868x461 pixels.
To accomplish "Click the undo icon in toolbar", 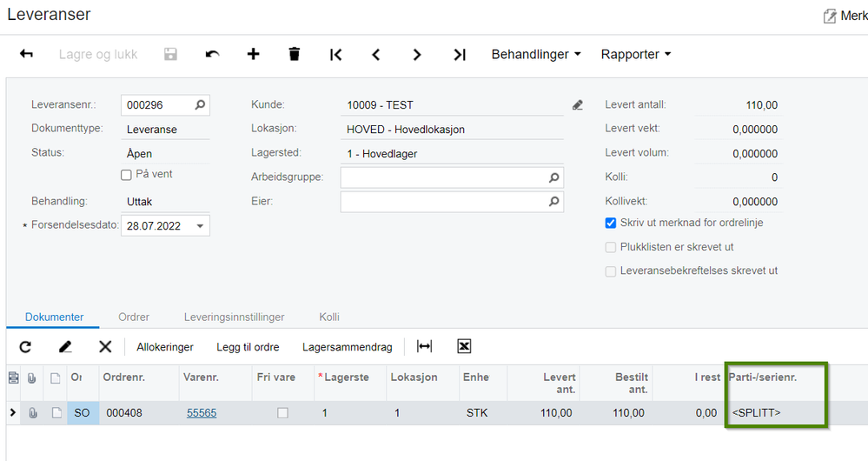I will 212,54.
